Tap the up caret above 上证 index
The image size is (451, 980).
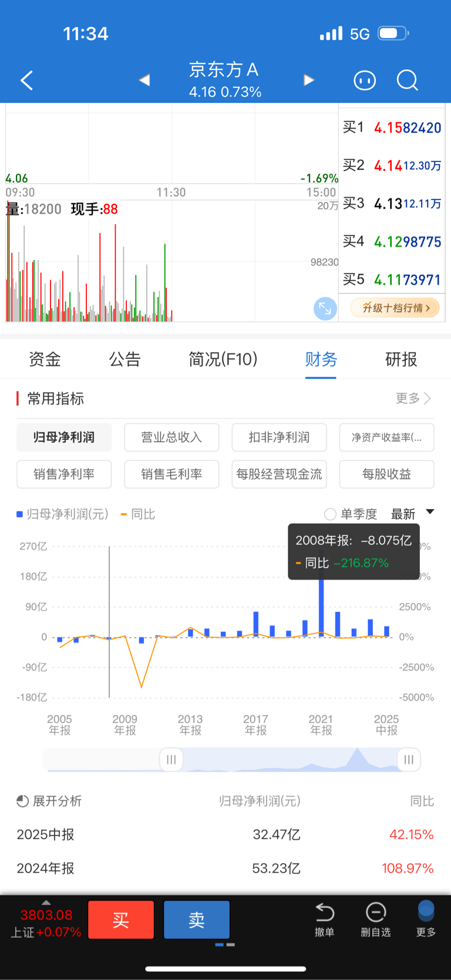click(46, 902)
